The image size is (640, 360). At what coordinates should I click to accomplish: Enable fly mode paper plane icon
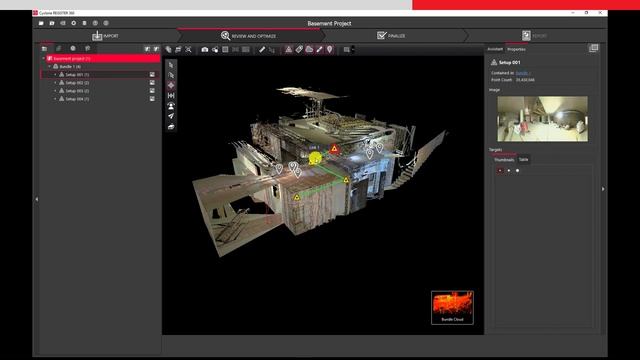pos(171,116)
